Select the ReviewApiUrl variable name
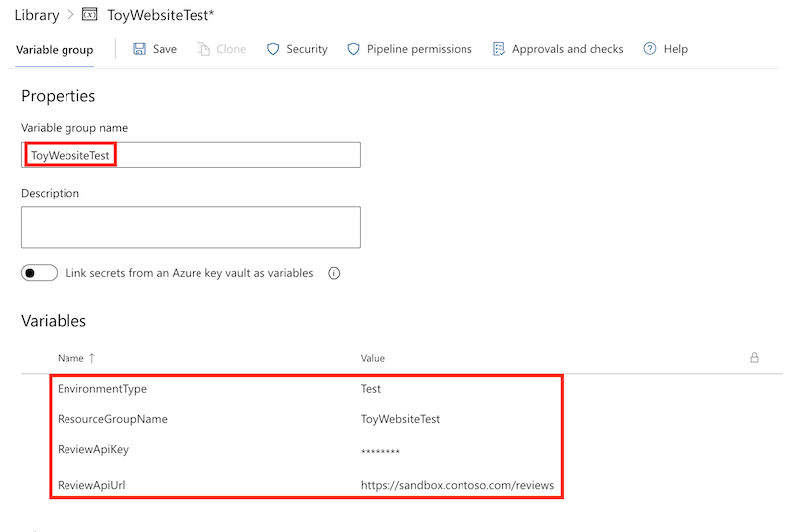Viewport: 794px width, 532px height. 91,485
